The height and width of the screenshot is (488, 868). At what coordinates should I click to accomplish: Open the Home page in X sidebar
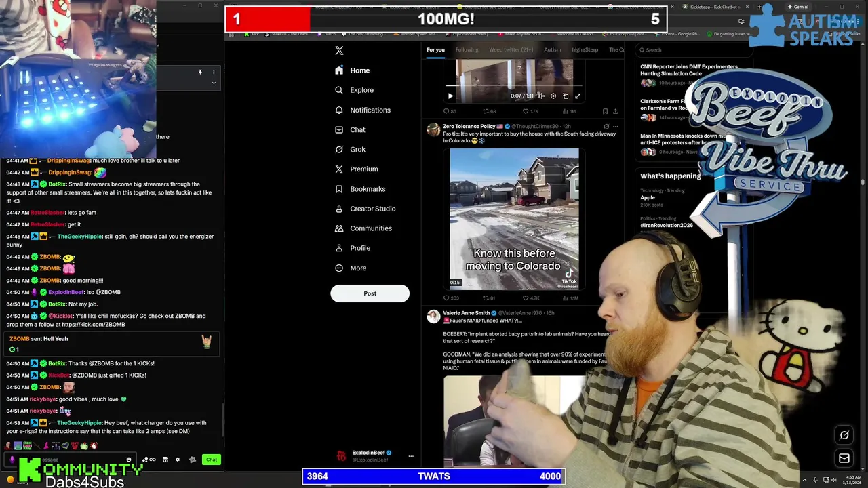pos(352,70)
